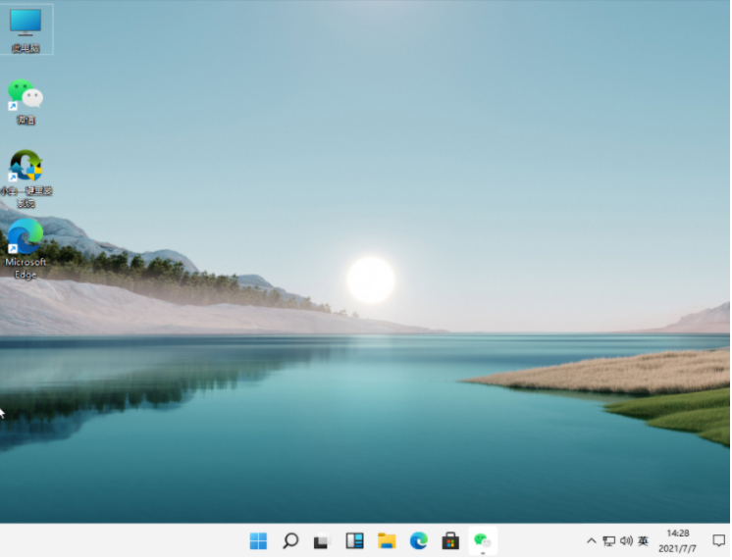Viewport: 732px width, 560px height.
Task: Select the Microsoft Edge desktop shortcut
Action: [x=26, y=247]
